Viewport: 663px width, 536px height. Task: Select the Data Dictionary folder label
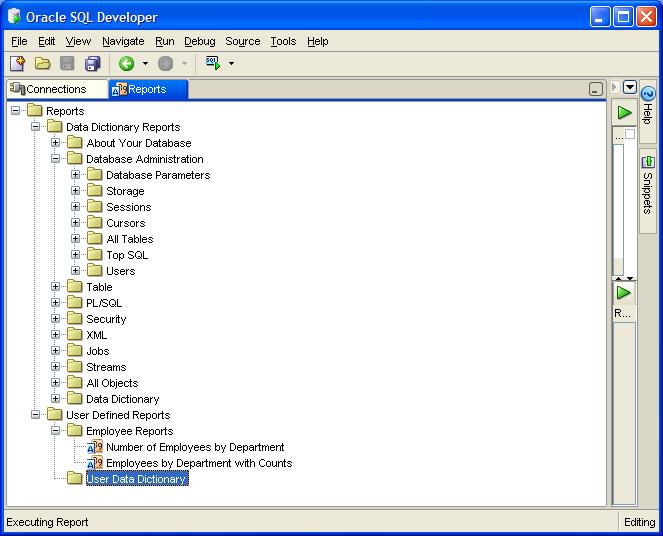123,399
